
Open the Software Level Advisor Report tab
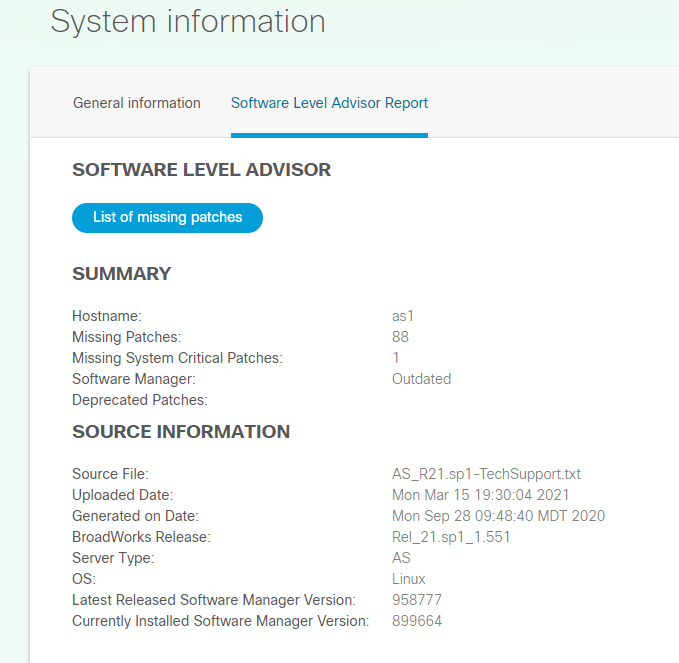click(x=329, y=103)
